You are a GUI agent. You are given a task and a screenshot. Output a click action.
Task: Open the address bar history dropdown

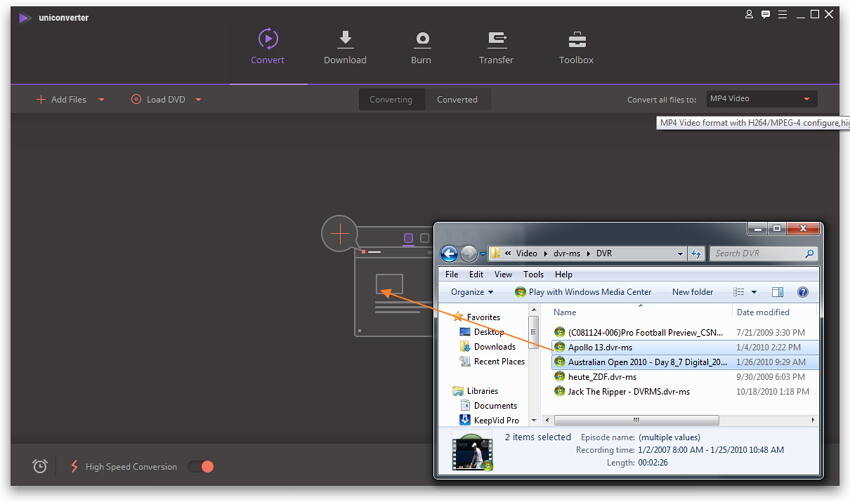(680, 254)
